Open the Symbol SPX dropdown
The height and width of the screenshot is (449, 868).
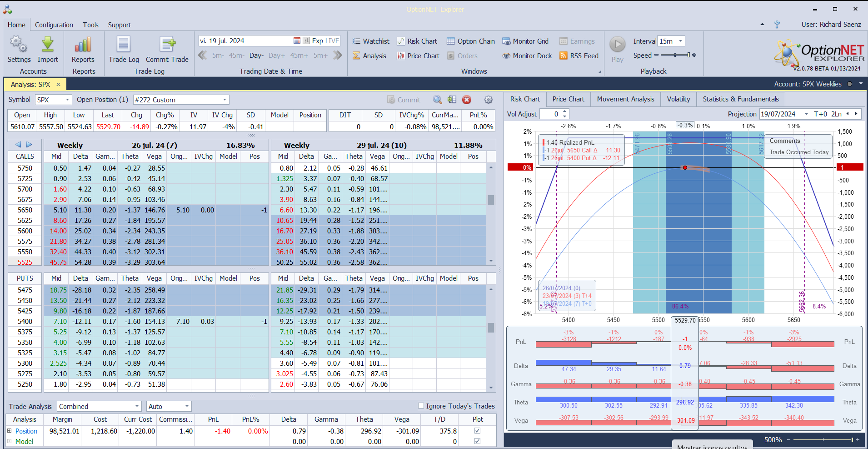tap(67, 100)
